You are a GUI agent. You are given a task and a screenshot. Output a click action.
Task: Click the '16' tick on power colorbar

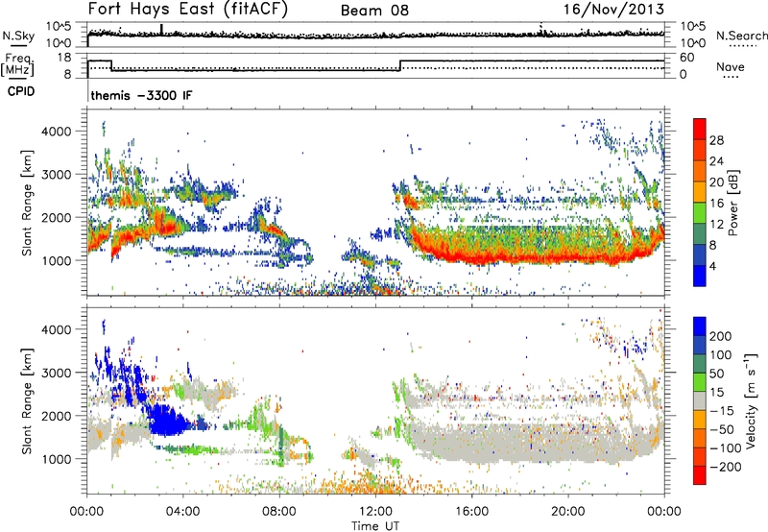(x=716, y=204)
